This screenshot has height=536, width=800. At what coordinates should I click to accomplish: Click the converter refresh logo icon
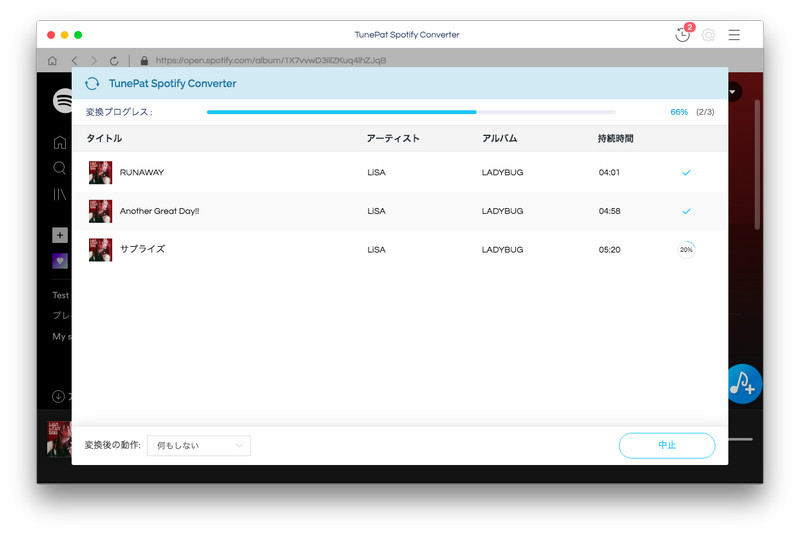[x=92, y=84]
